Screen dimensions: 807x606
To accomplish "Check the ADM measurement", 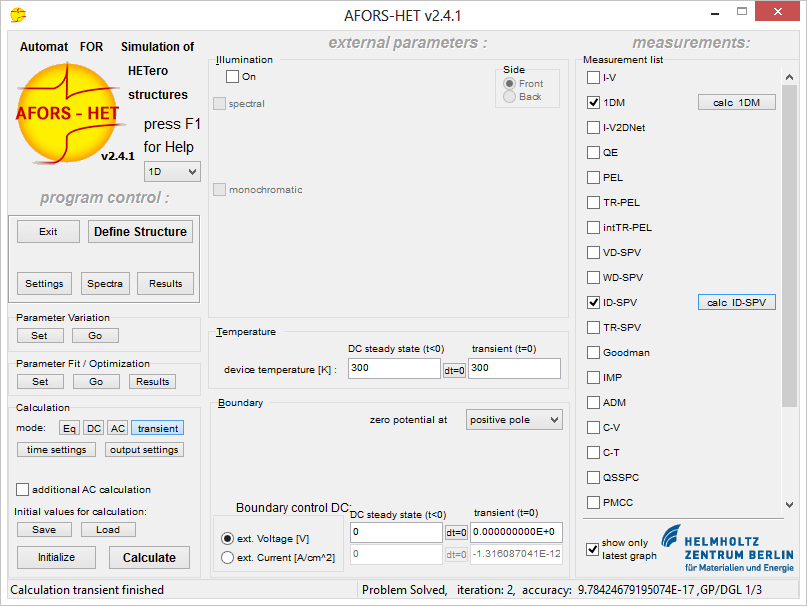I will (x=593, y=403).
